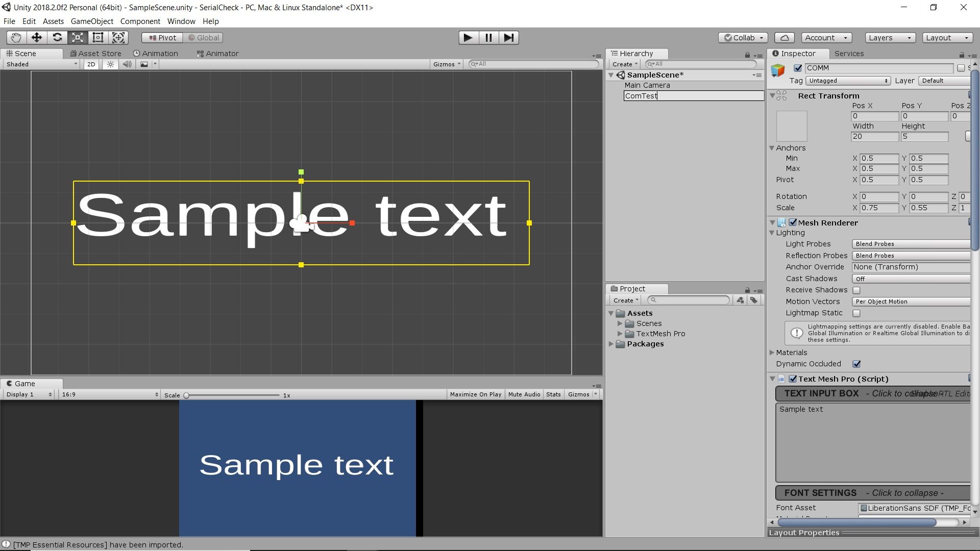Image resolution: width=980 pixels, height=551 pixels.
Task: Enable the Receive Shadows checkbox
Action: click(856, 290)
